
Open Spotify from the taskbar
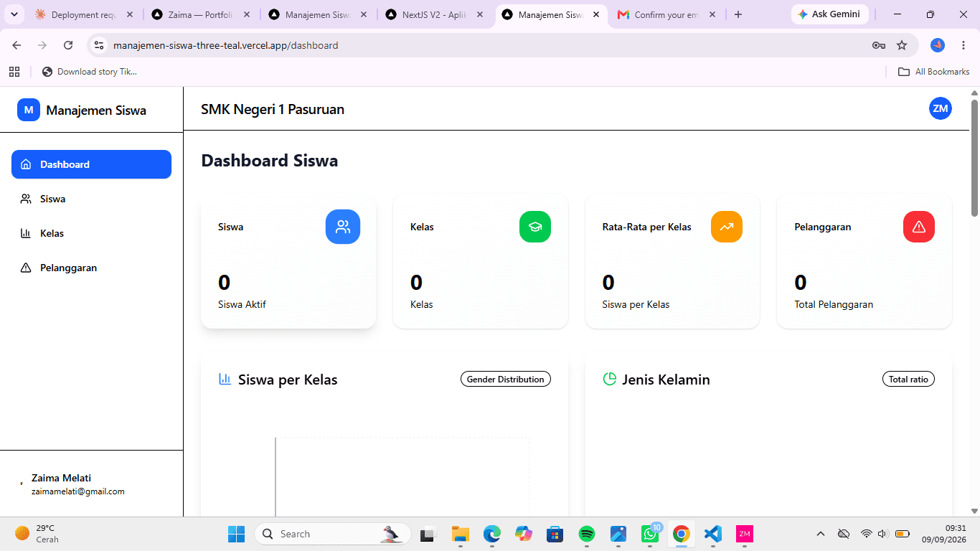pyautogui.click(x=587, y=534)
